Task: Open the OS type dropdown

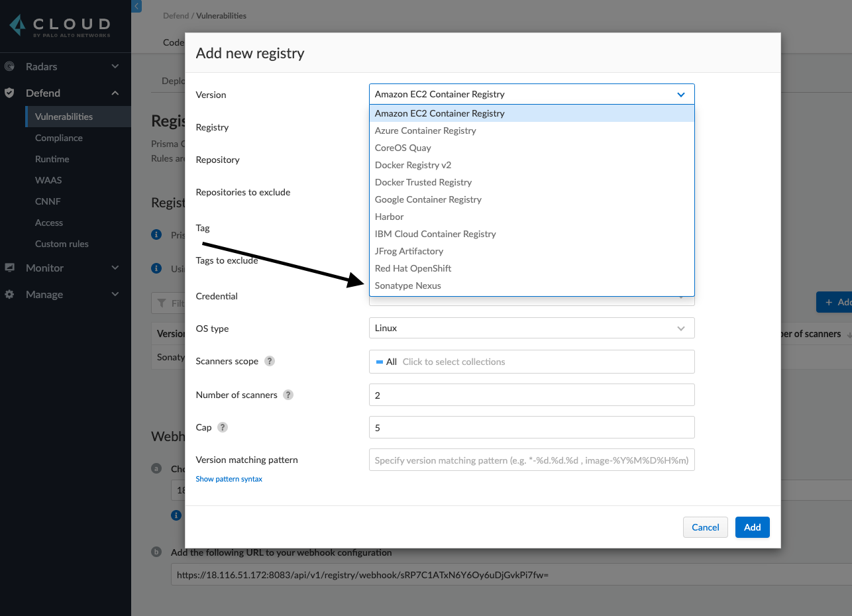Action: coord(531,328)
